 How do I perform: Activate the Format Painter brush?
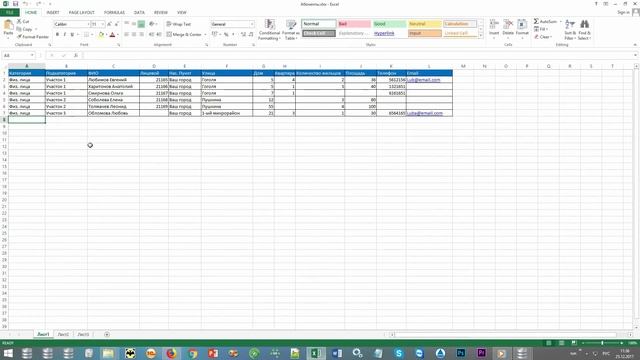click(33, 37)
